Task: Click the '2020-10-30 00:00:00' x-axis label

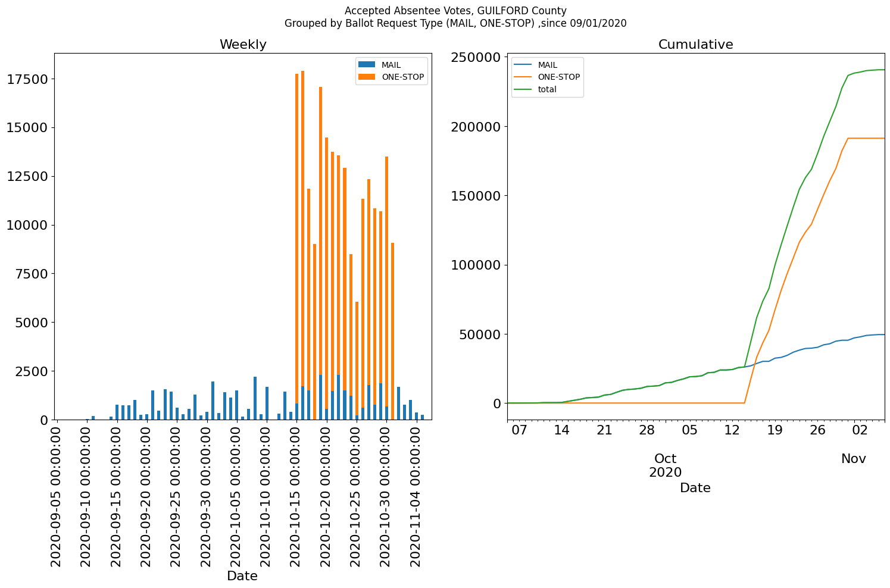Action: (x=386, y=495)
